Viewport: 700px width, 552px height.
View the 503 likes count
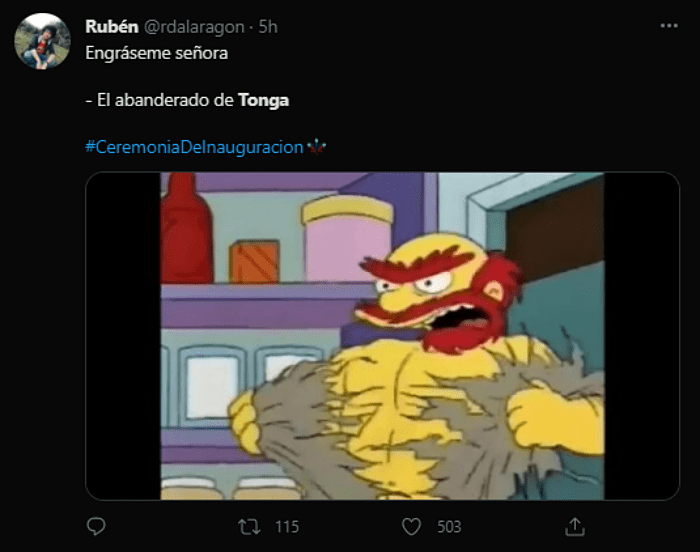tap(449, 527)
